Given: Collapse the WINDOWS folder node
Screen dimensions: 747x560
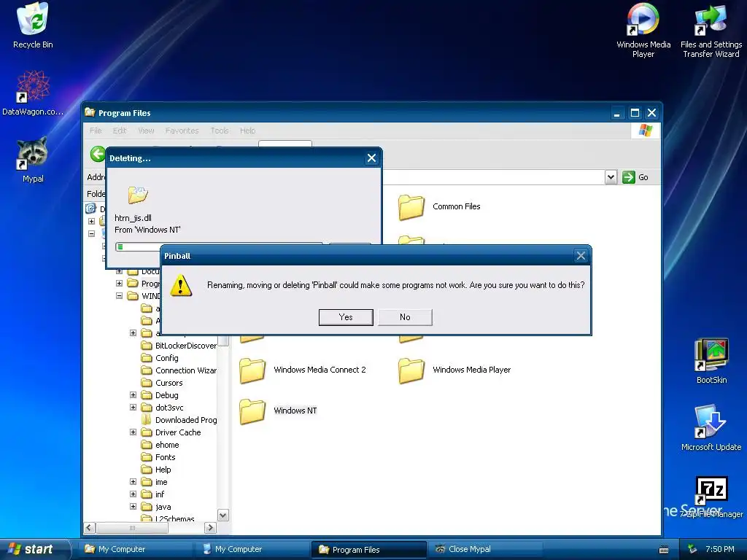Looking at the screenshot, I should (x=119, y=296).
